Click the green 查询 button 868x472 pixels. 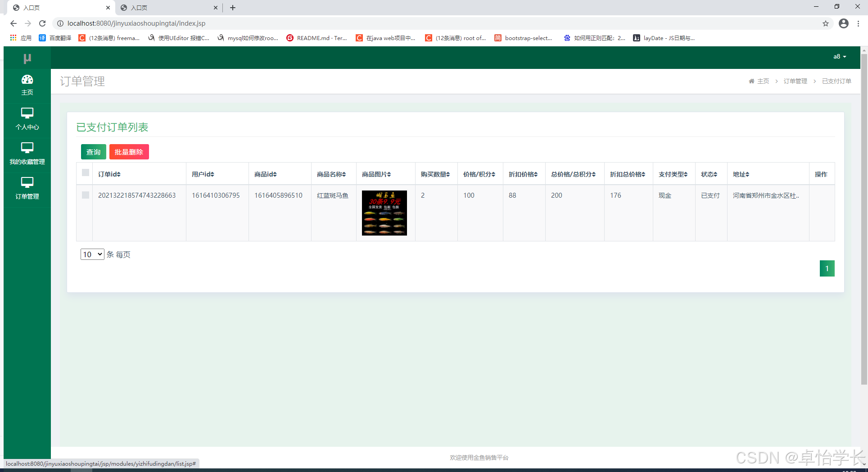coord(93,152)
